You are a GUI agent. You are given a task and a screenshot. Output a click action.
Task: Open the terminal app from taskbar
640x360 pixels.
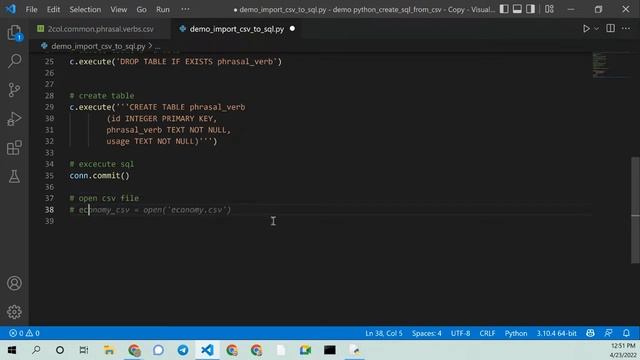click(x=330, y=350)
